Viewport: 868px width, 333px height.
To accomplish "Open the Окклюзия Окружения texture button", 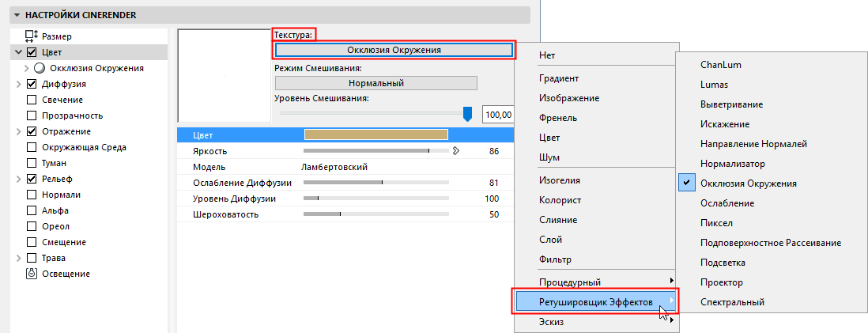I will (394, 50).
